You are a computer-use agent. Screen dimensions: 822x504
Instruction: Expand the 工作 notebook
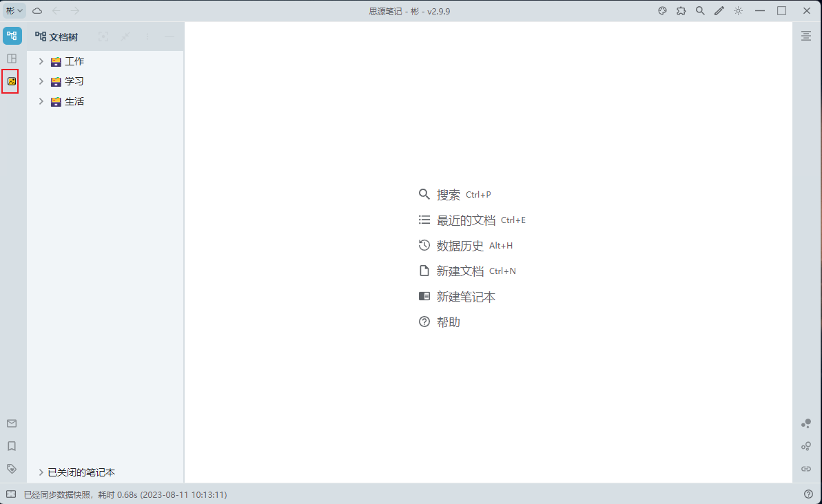tap(41, 61)
